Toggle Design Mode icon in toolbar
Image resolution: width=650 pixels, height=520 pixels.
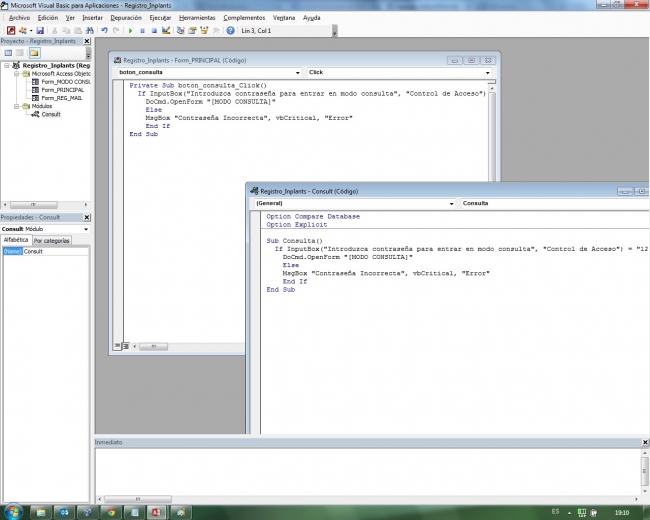click(166, 30)
